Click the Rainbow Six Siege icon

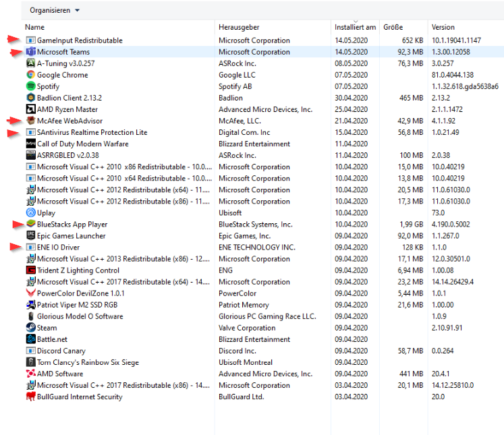point(30,362)
